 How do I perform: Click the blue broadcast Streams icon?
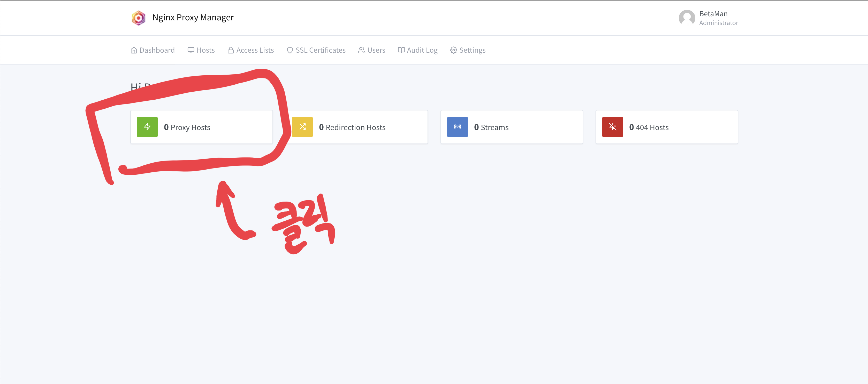pos(457,127)
